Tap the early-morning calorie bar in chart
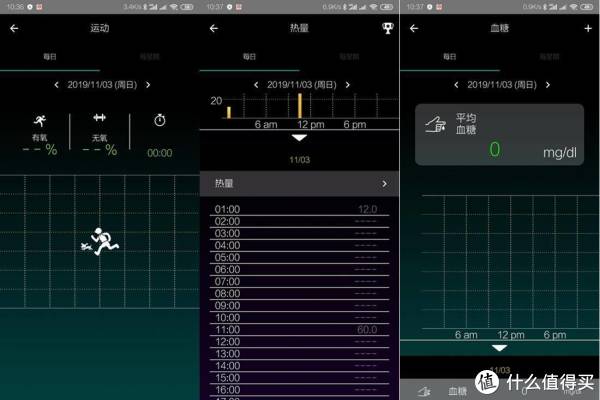600x400 pixels. 229,112
